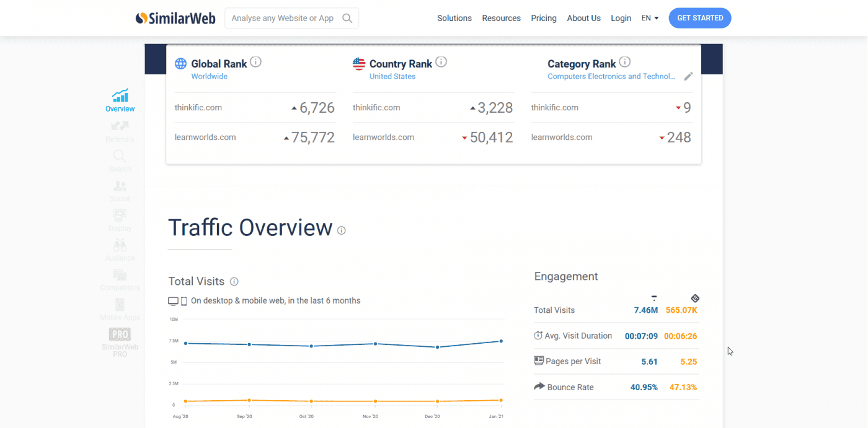Click the Engagement heading

566,277
